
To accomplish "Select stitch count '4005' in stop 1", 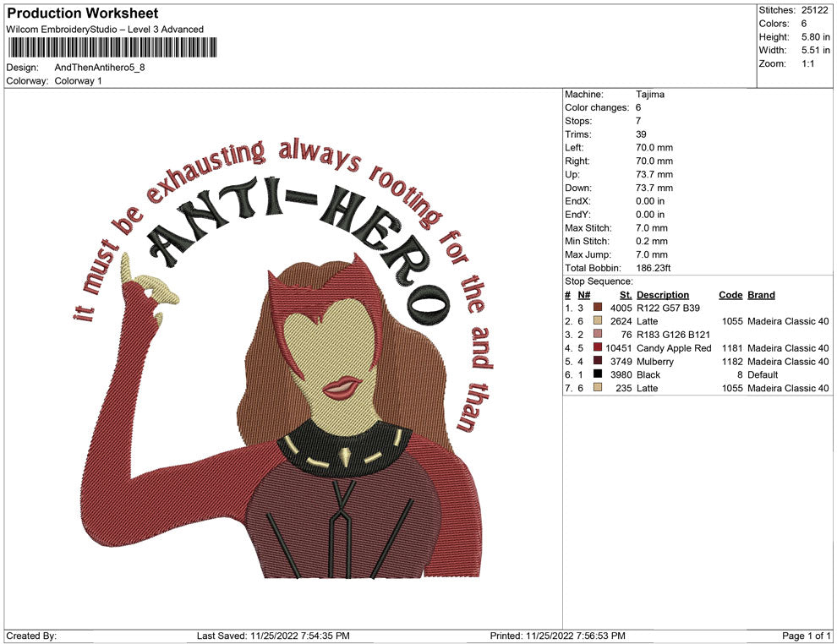I will coord(621,308).
